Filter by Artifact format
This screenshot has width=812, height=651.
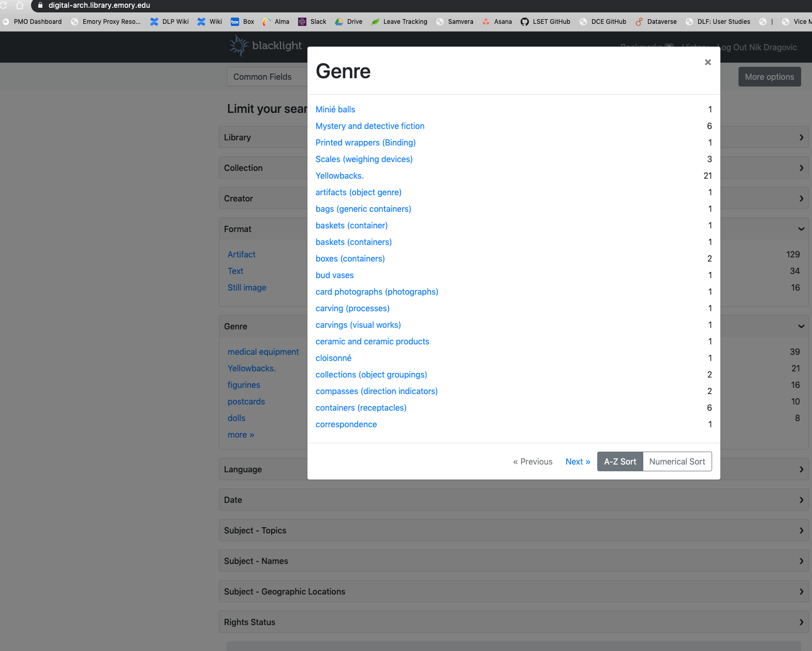point(242,254)
